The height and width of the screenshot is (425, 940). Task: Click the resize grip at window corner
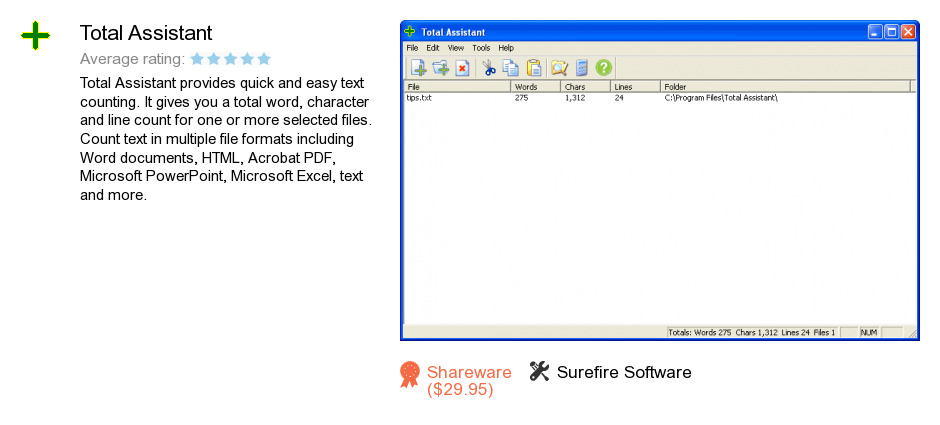[911, 333]
